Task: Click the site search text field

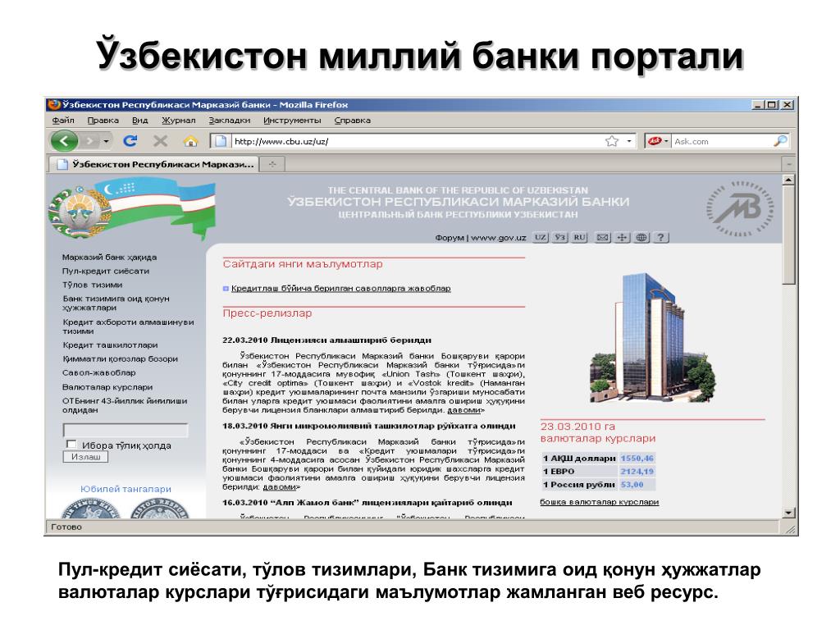Action: [x=126, y=430]
